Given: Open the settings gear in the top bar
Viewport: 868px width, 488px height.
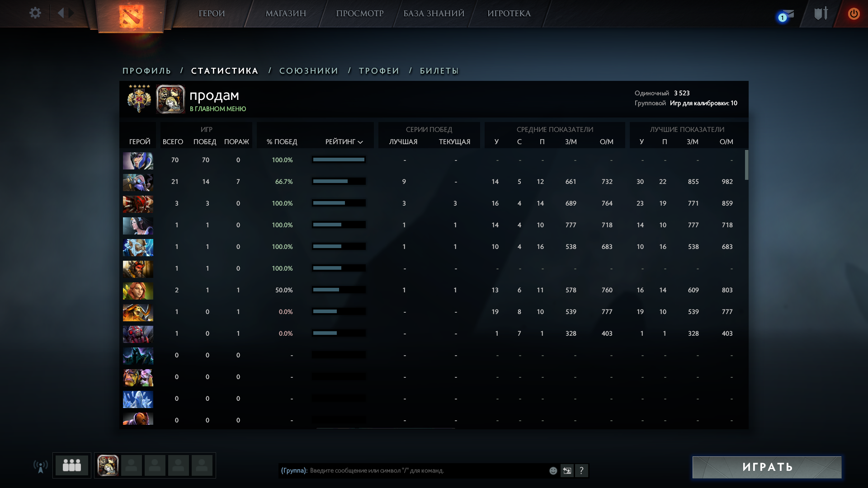Looking at the screenshot, I should click(x=35, y=13).
